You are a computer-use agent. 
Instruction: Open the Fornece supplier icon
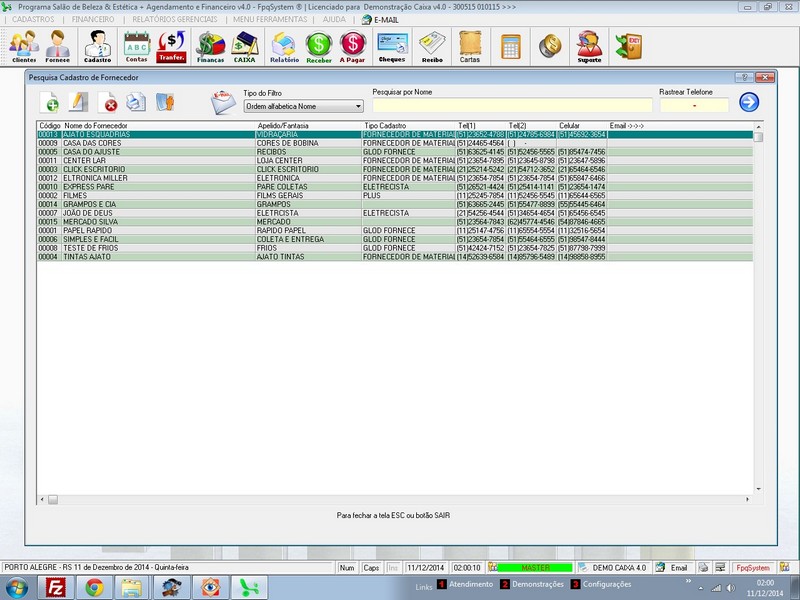click(x=58, y=46)
